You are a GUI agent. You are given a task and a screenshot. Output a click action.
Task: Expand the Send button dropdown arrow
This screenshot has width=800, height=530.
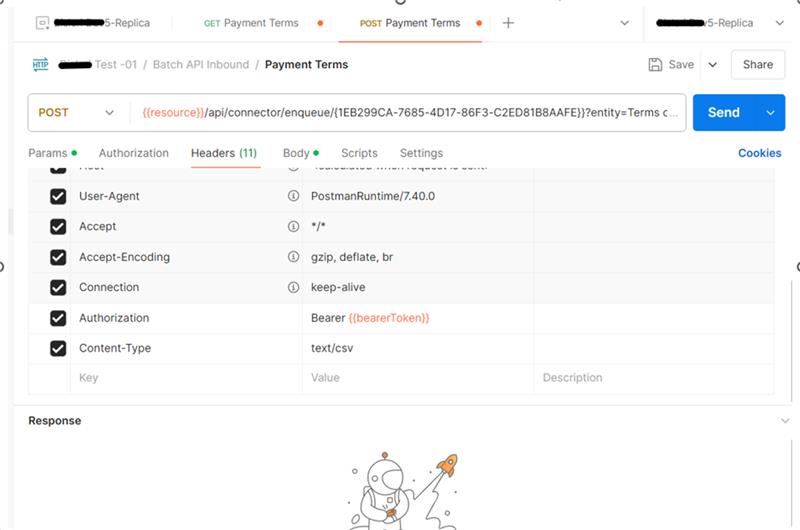[x=770, y=113]
